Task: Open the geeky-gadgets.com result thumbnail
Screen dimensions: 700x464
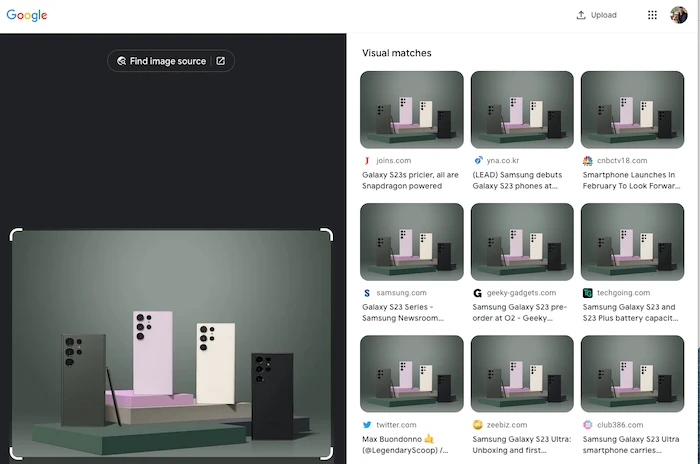Action: [522, 242]
